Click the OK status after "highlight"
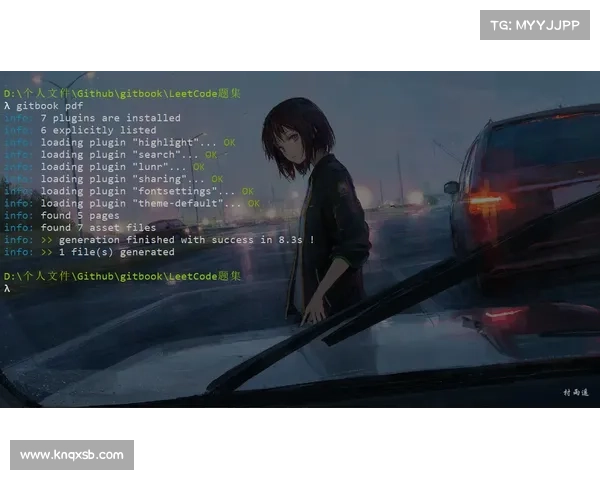600x480 pixels. click(229, 142)
